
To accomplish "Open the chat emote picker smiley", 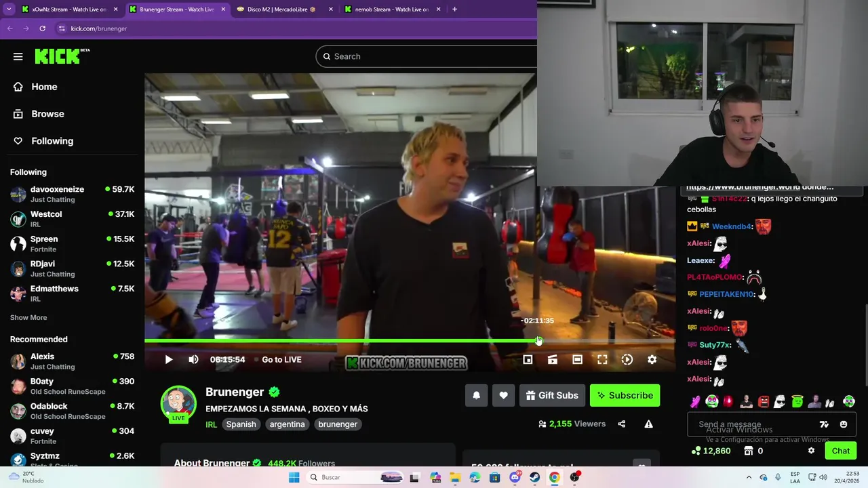I will coord(844,424).
